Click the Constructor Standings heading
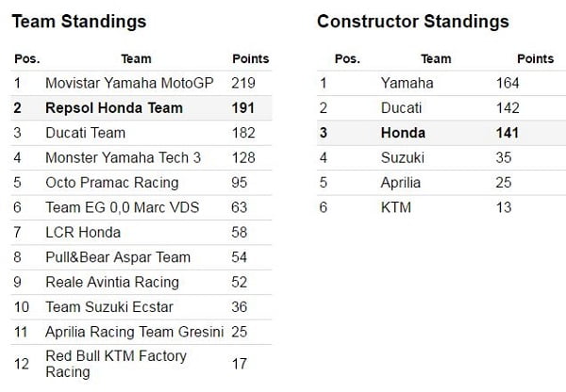This screenshot has height=392, width=566. [x=412, y=22]
